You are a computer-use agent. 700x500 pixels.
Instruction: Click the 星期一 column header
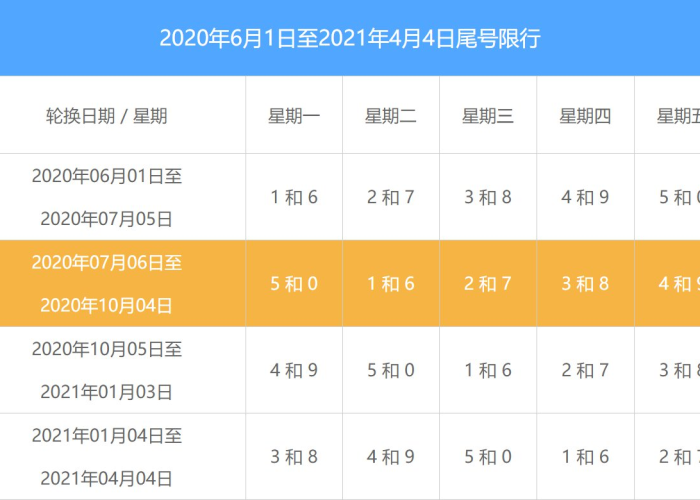pyautogui.click(x=294, y=116)
